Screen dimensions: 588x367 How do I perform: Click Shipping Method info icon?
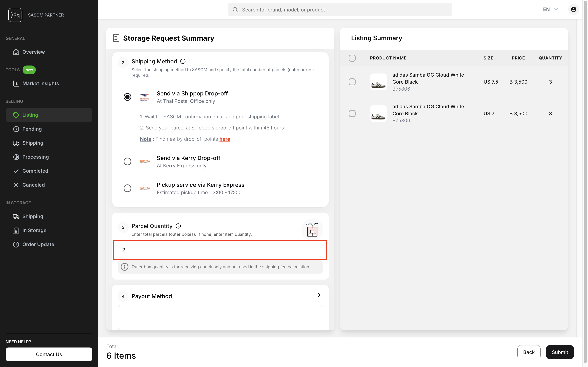[x=183, y=61]
